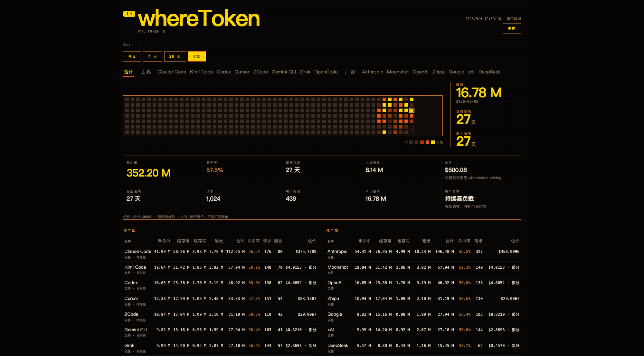Click the Google row in vendor table

click(x=423, y=317)
